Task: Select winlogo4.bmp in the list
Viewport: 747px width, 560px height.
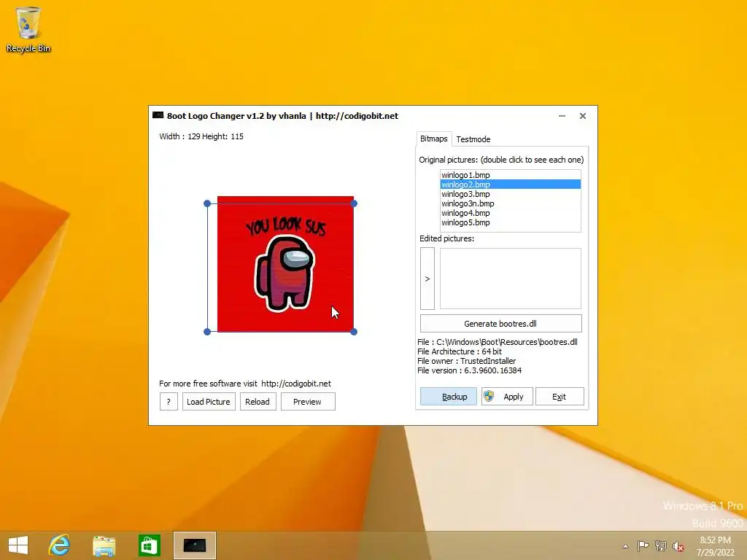Action: (x=510, y=213)
